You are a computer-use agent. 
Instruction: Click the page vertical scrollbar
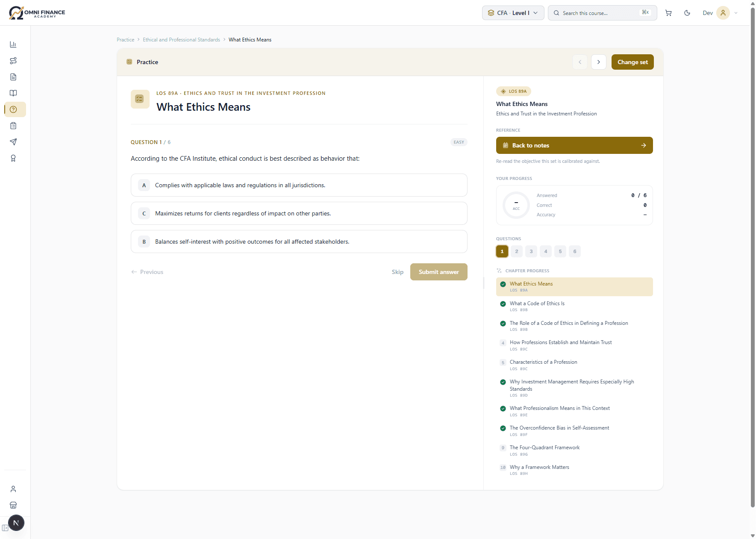[753, 256]
